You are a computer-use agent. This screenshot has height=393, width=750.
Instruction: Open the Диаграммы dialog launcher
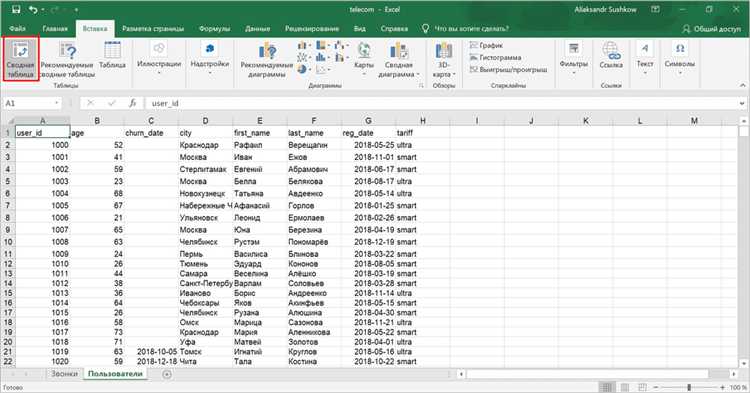pos(421,86)
